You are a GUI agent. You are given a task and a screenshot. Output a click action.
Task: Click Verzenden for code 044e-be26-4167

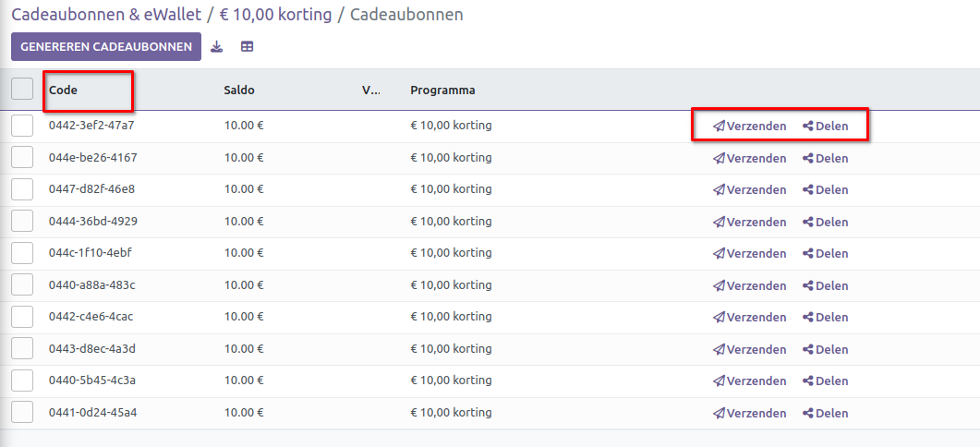(750, 158)
